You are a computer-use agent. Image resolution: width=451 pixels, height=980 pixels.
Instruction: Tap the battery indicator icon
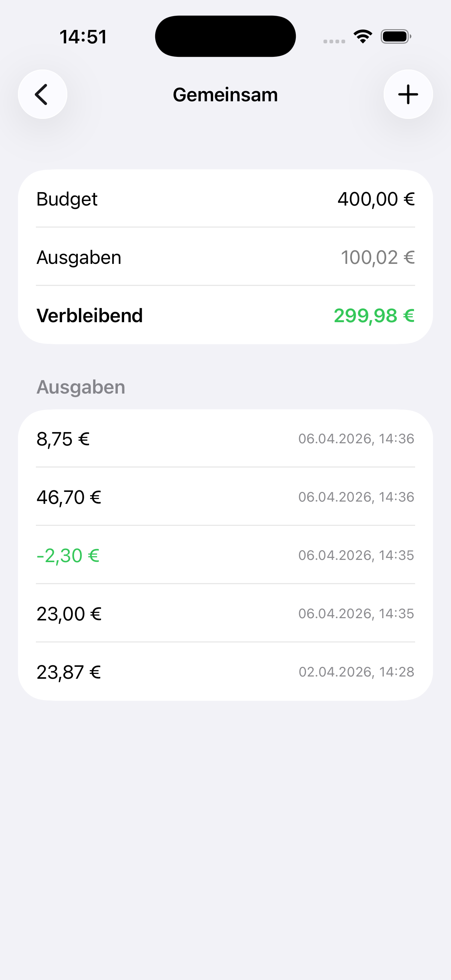coord(395,37)
